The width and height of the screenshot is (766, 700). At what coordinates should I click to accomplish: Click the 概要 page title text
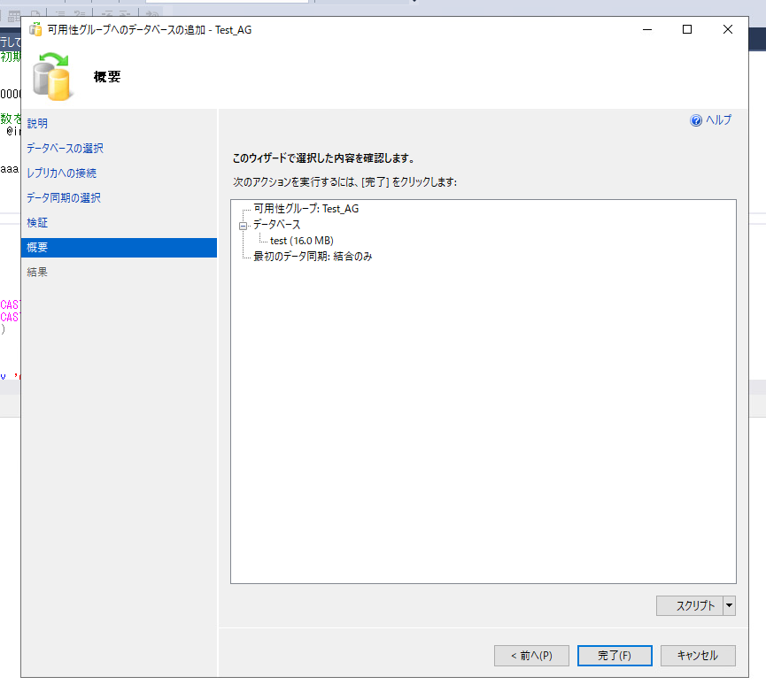coord(107,77)
